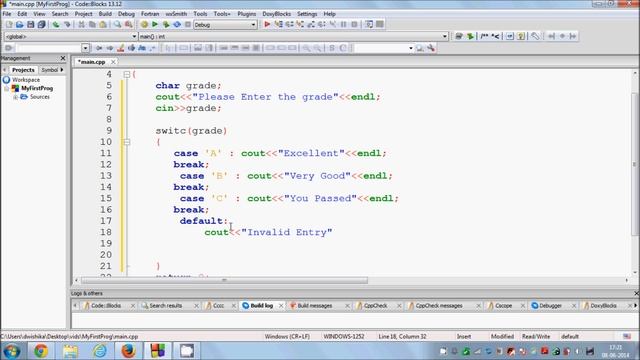
Task: Click the DoxyBlocks line comment icon
Action: (x=495, y=36)
